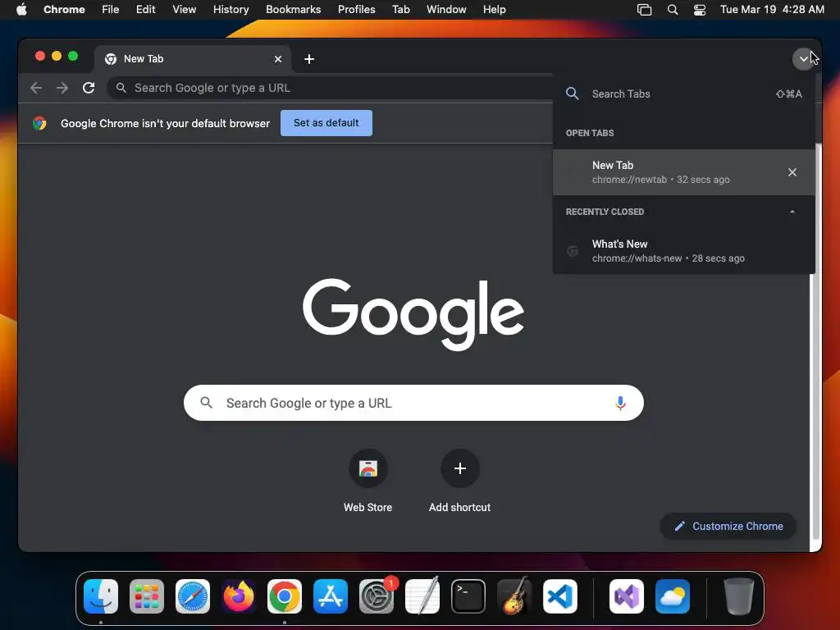This screenshot has width=840, height=630.
Task: Select the New Tab row under Open Tabs
Action: pyautogui.click(x=684, y=172)
